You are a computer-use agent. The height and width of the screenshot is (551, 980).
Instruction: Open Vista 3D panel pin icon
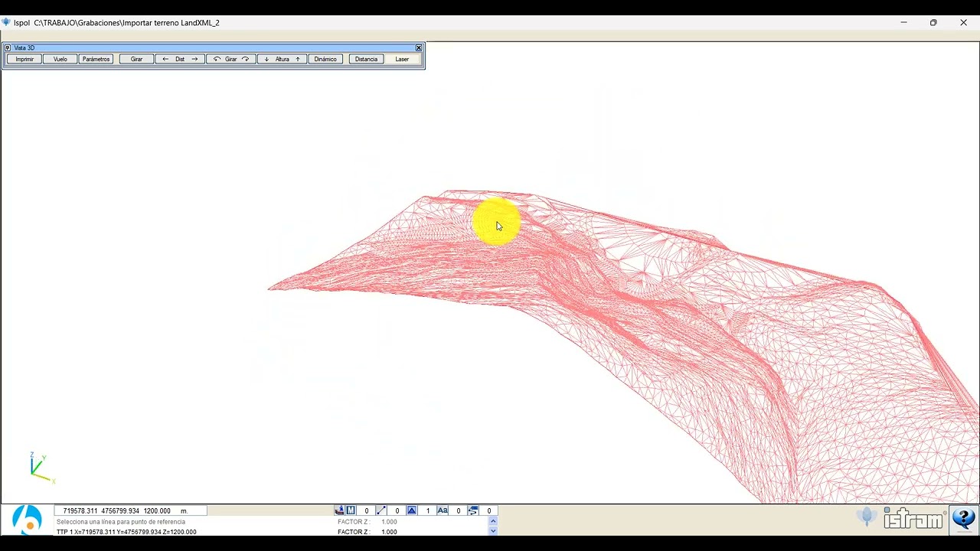8,47
